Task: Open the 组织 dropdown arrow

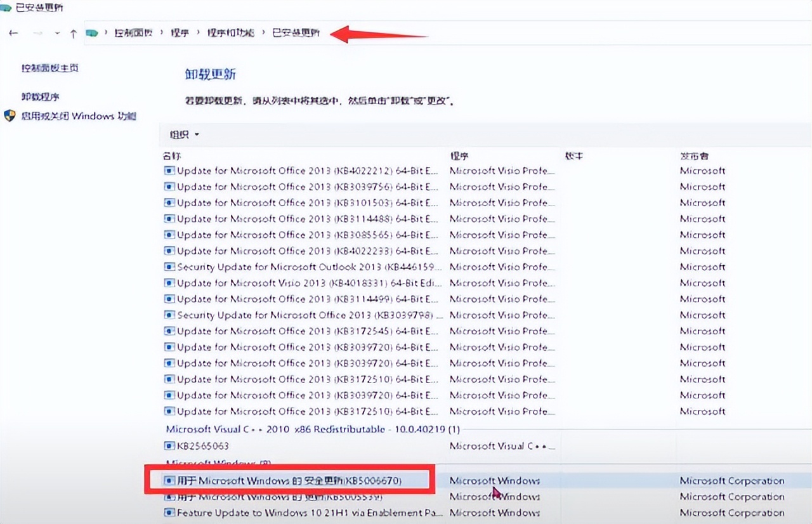Action: [x=197, y=134]
